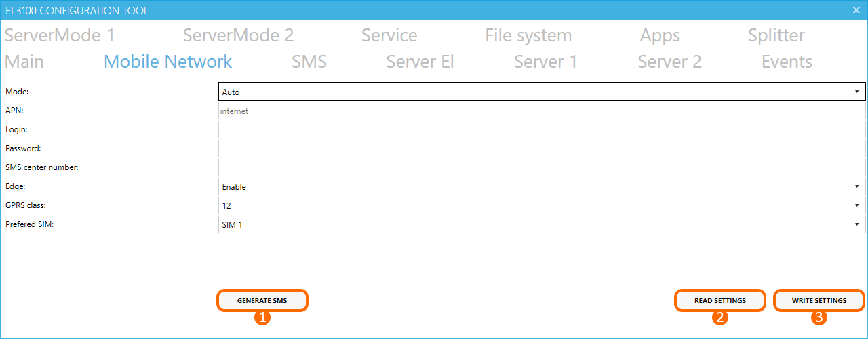868x339 pixels.
Task: Click the APN: label
Action: tap(15, 110)
